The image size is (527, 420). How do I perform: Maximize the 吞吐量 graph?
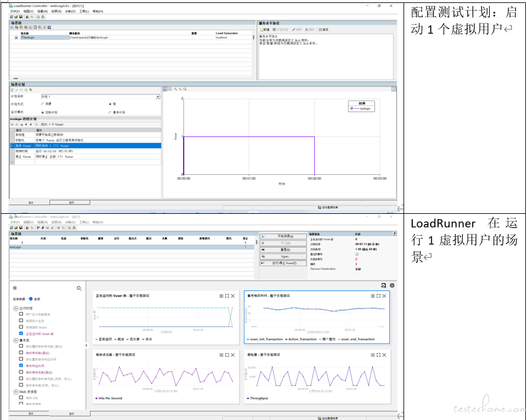pos(379,355)
